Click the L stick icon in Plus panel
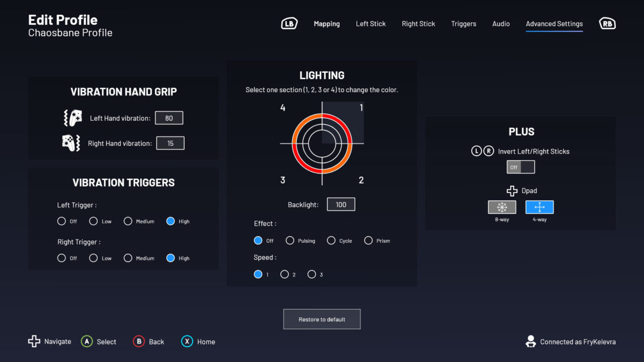This screenshot has height=362, width=644. pos(476,151)
